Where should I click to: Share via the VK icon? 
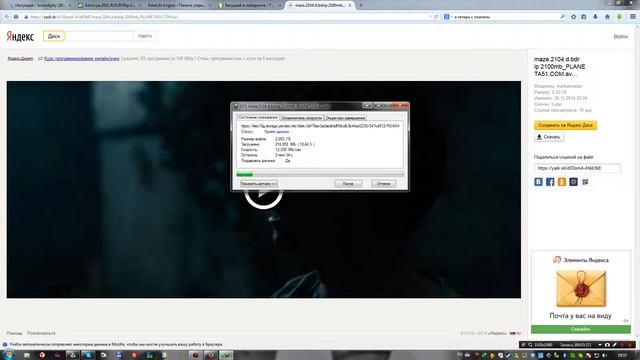pyautogui.click(x=538, y=182)
